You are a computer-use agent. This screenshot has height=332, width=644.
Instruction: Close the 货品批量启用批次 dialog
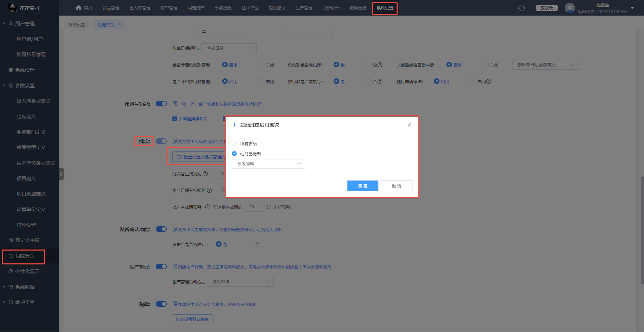pos(409,125)
